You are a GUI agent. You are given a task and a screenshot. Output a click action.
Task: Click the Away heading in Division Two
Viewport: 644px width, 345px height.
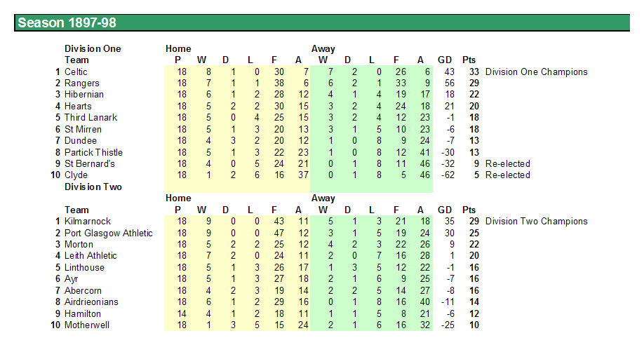pos(323,198)
